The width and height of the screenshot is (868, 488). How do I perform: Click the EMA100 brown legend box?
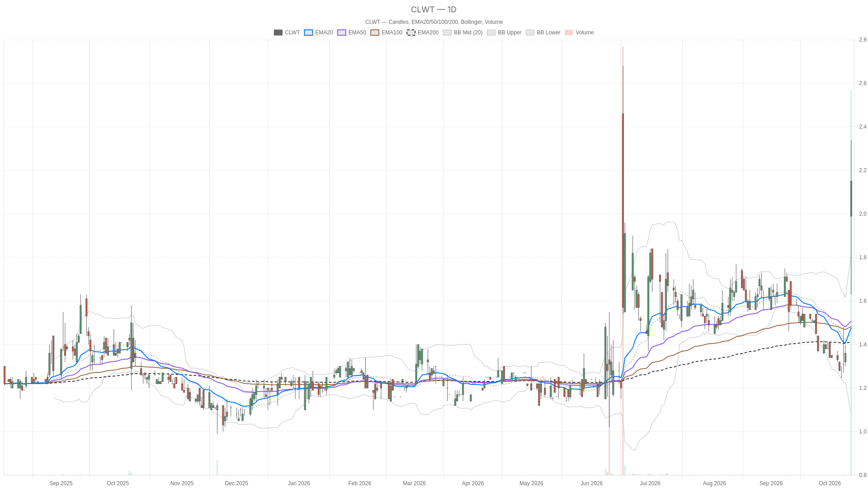point(375,33)
